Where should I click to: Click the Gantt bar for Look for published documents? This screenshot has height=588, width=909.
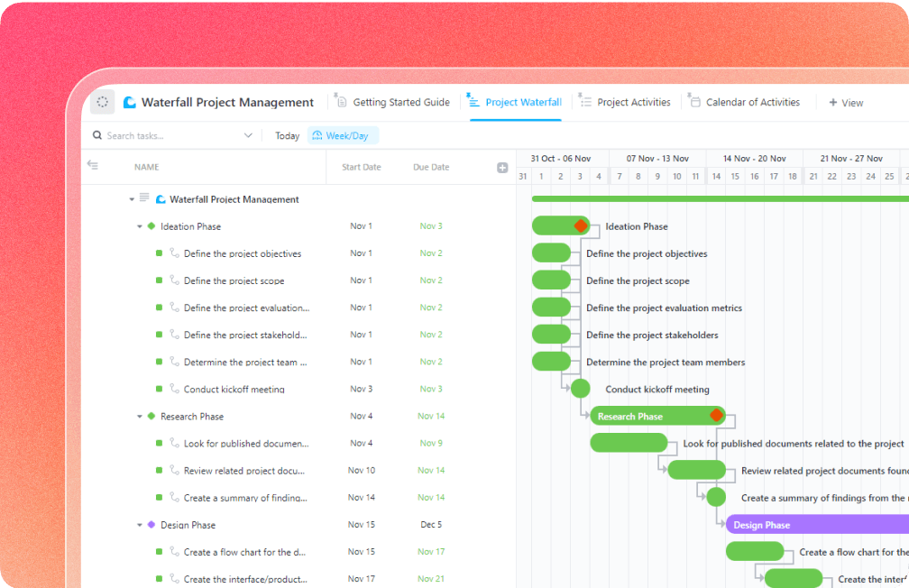(x=629, y=443)
